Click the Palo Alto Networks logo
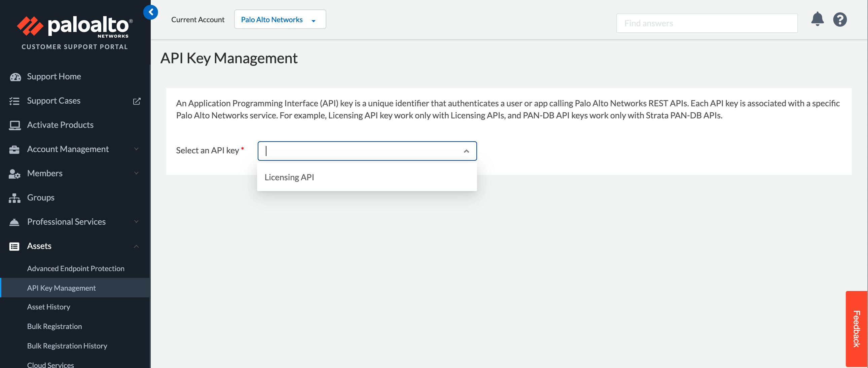The height and width of the screenshot is (368, 868). 75,27
